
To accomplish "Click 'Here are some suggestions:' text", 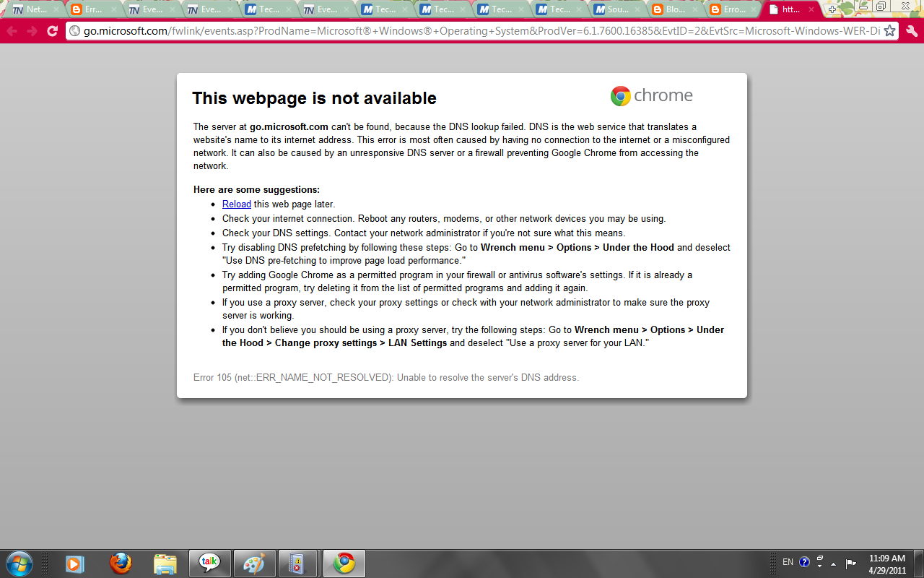I will click(256, 190).
